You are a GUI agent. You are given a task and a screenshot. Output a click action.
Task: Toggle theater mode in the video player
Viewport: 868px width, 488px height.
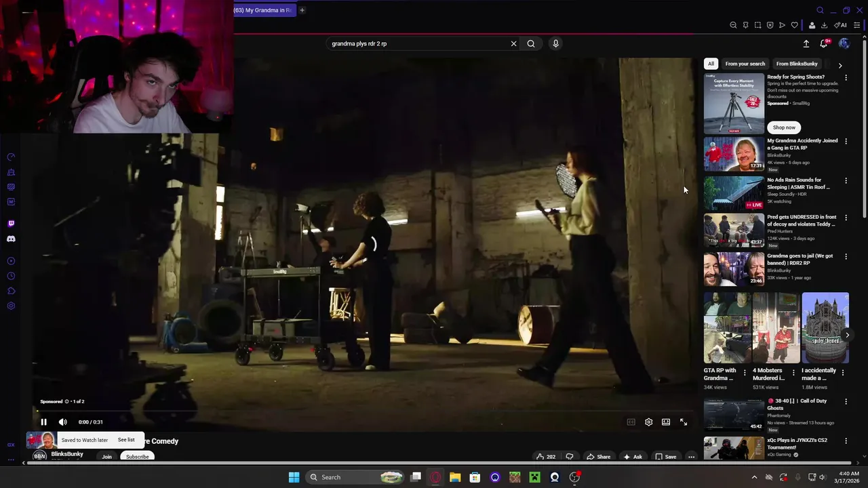tap(666, 422)
